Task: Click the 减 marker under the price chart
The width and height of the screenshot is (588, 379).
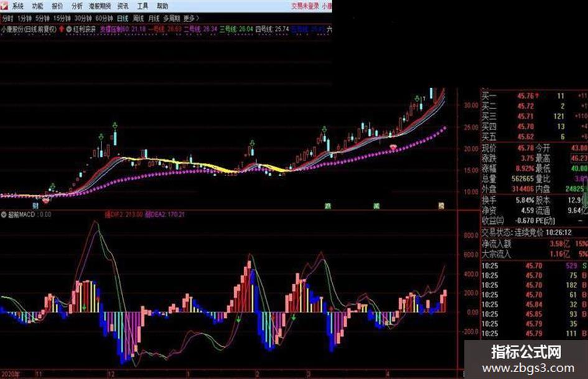Action: tap(376, 205)
